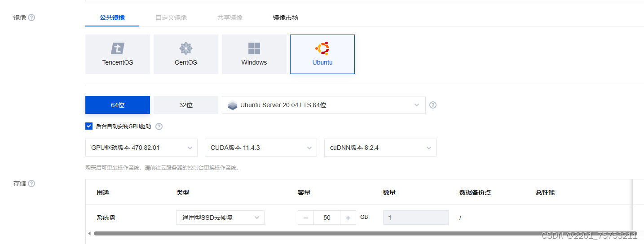
Task: Choose the 32位 architecture option
Action: [186, 105]
